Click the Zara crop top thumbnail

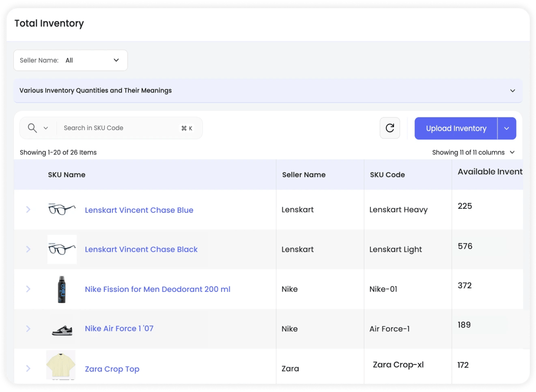pyautogui.click(x=61, y=365)
